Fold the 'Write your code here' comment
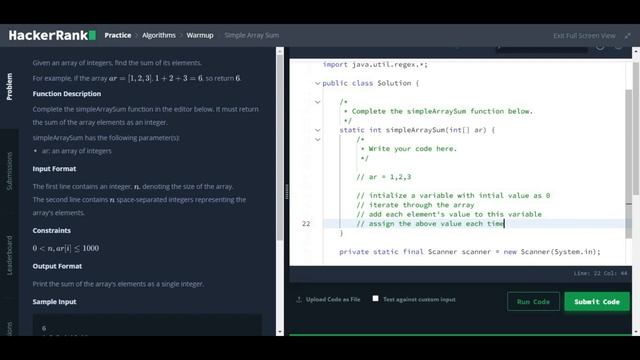This screenshot has height=360, width=640. coord(318,140)
